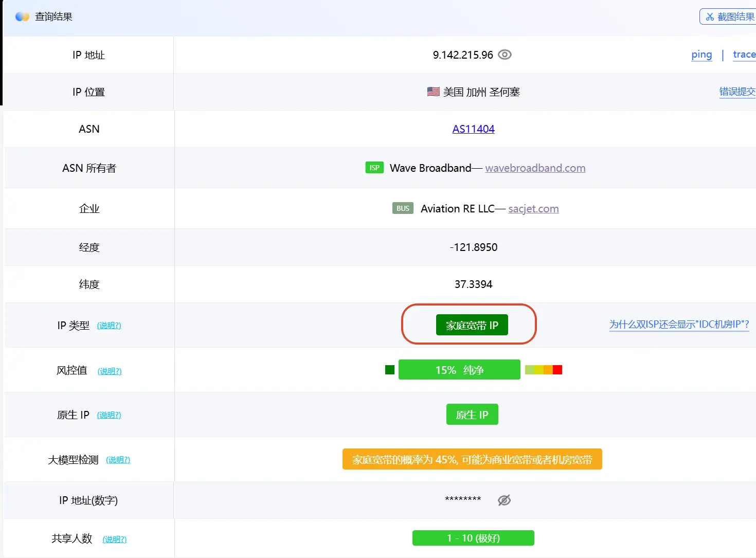Click the error submission link

[737, 92]
